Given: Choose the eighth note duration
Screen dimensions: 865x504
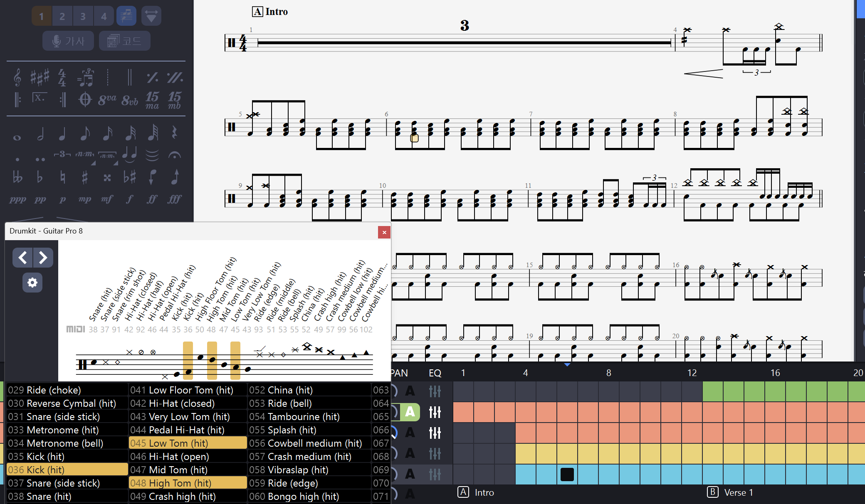Looking at the screenshot, I should [x=85, y=133].
